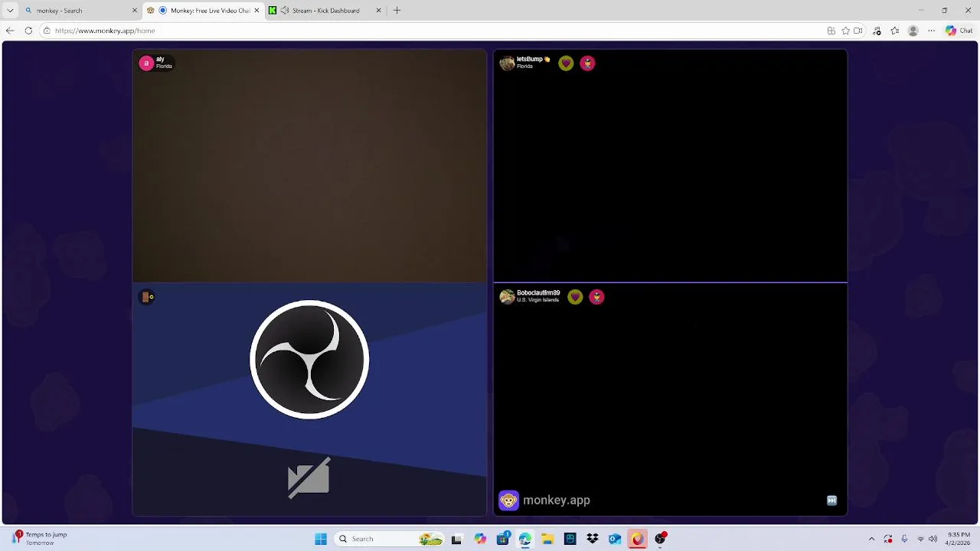The height and width of the screenshot is (551, 980).
Task: Open the browser profile avatar
Action: tap(913, 31)
